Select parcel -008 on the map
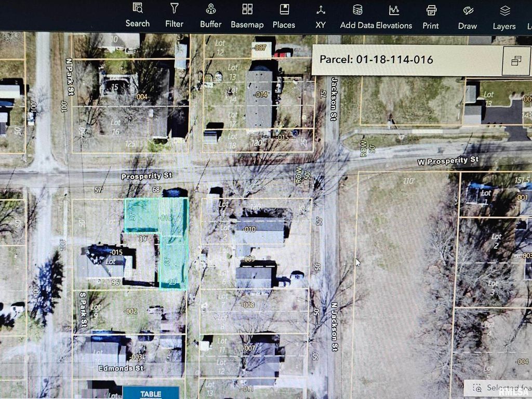The height and width of the screenshot is (399, 532). point(248,305)
